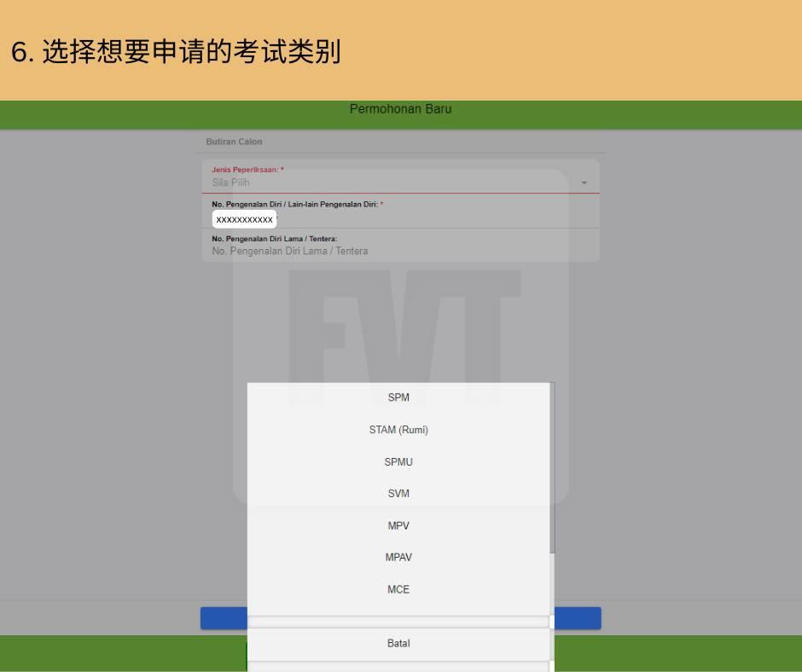Click the Jenis Peperiksaan field label

(x=247, y=170)
